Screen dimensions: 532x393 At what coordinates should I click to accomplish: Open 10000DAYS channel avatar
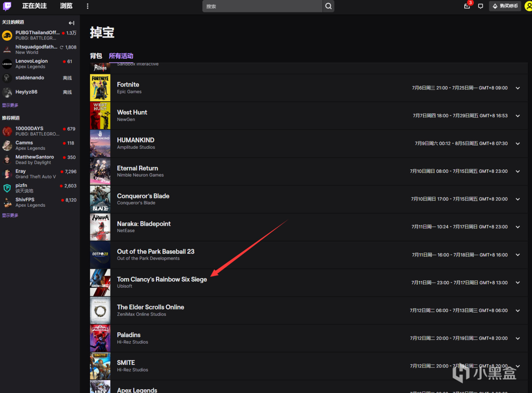coord(7,131)
